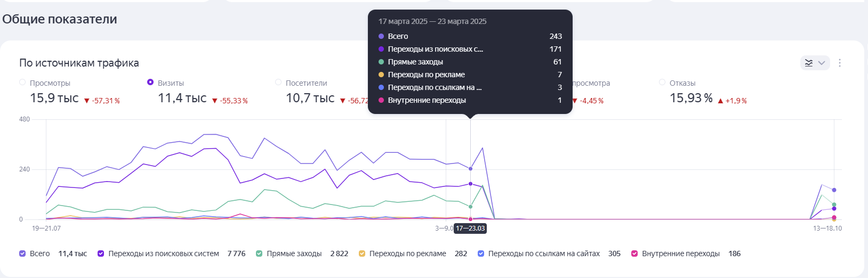Click tooltip row Прямые заходы 61
Screen dimensions: 868x278
[470, 62]
